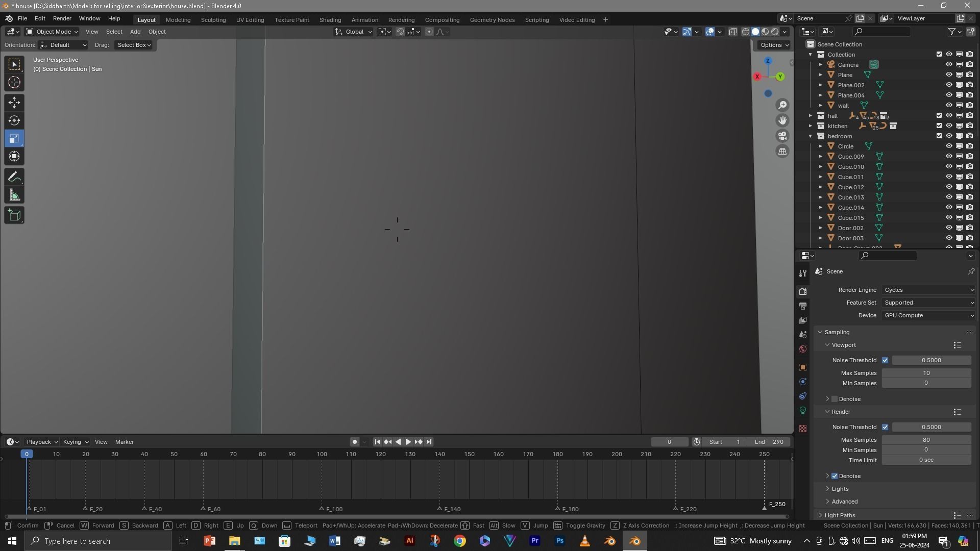Hide Cube.009 in viewport
This screenshot has height=551, width=980.
point(949,157)
